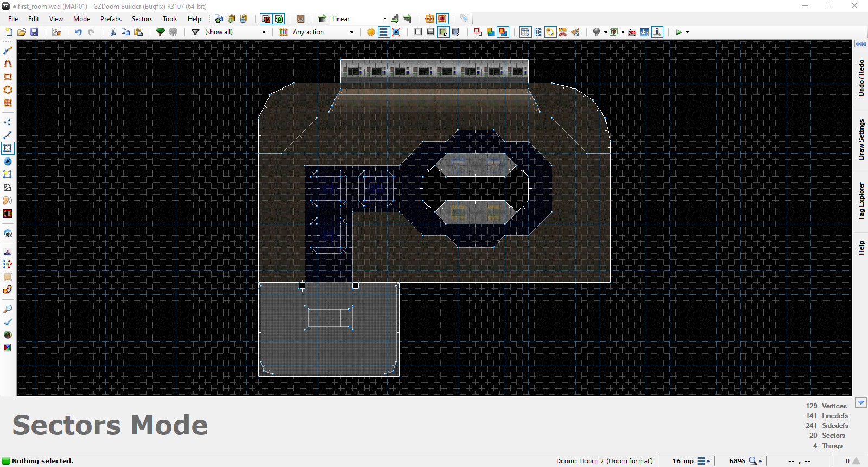Open the Undo / Redo side panel
The image size is (868, 467).
point(861,78)
